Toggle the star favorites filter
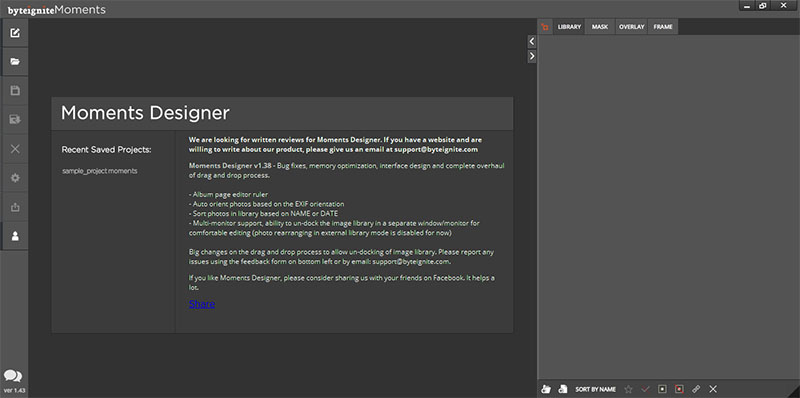 [629, 389]
